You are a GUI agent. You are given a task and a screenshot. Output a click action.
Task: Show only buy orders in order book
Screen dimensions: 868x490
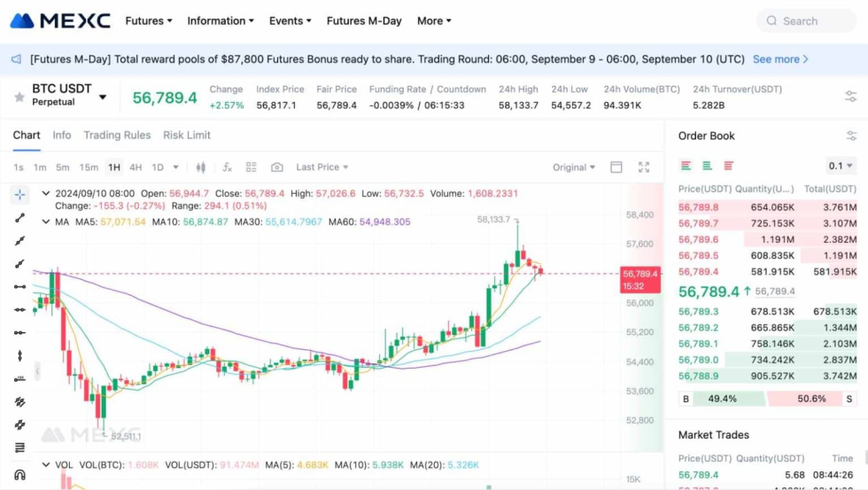pyautogui.click(x=707, y=166)
